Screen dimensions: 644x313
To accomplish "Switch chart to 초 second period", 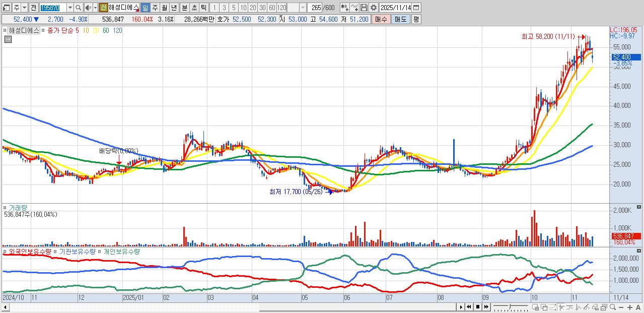I will pos(194,8).
